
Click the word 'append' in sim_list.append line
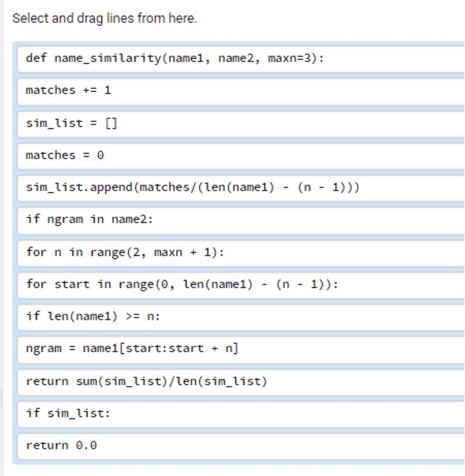[x=111, y=188]
